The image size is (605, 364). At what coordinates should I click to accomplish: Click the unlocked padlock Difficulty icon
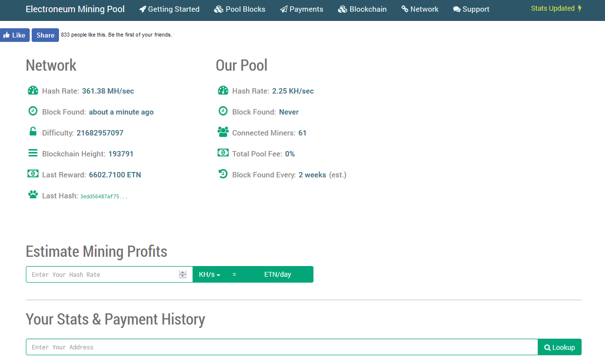pos(33,132)
